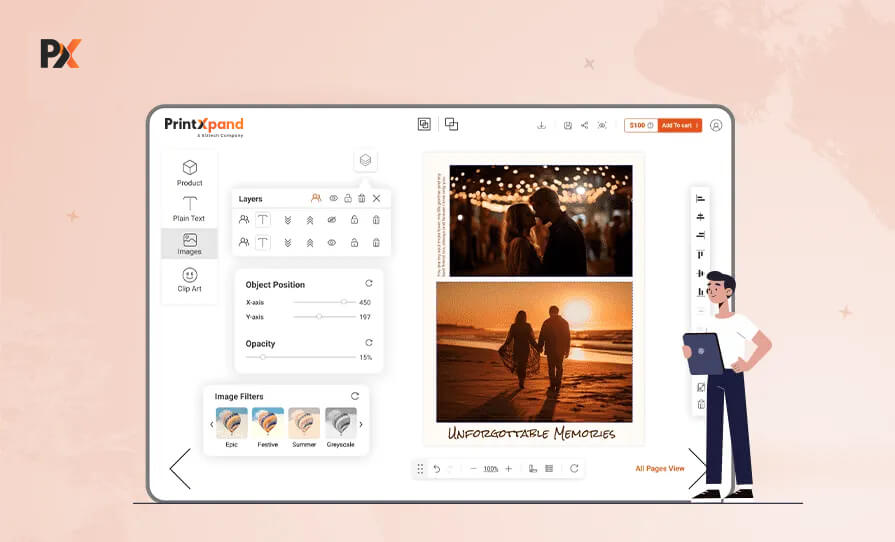
Task: Click the Opacity slider handle
Action: [263, 357]
